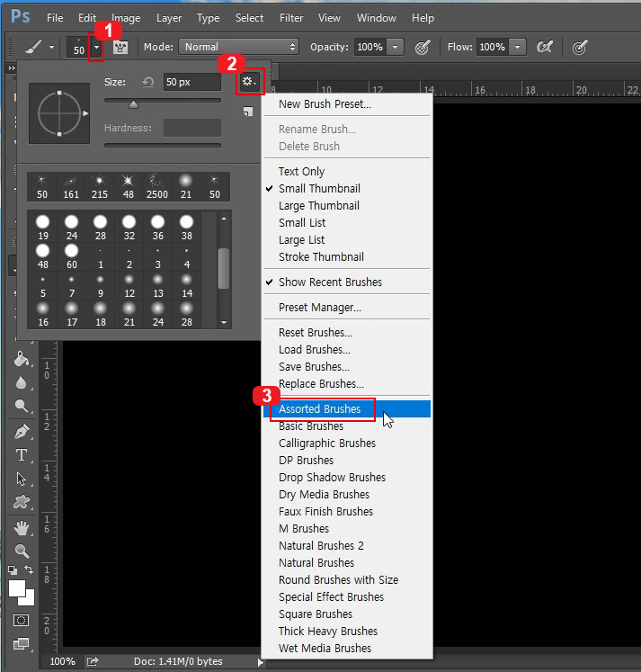Image resolution: width=641 pixels, height=672 pixels.
Task: Open the Mode dropdown set to Normal
Action: click(238, 47)
